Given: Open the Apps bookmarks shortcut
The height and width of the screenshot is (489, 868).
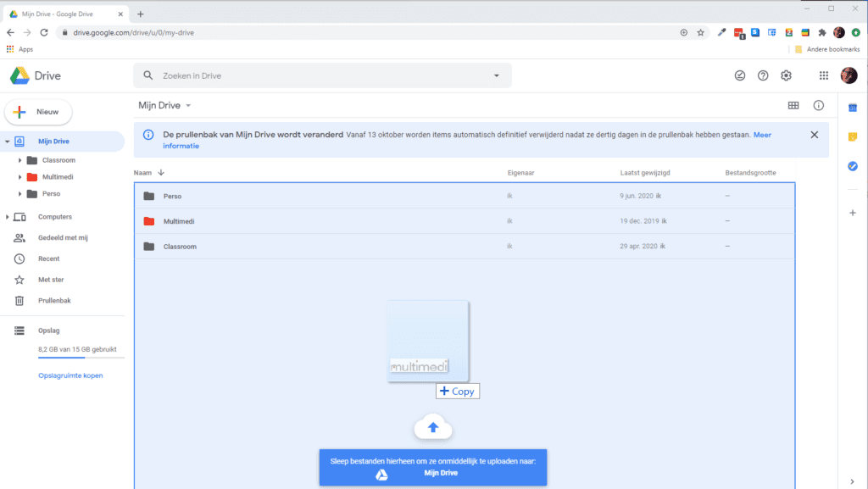Looking at the screenshot, I should [19, 49].
